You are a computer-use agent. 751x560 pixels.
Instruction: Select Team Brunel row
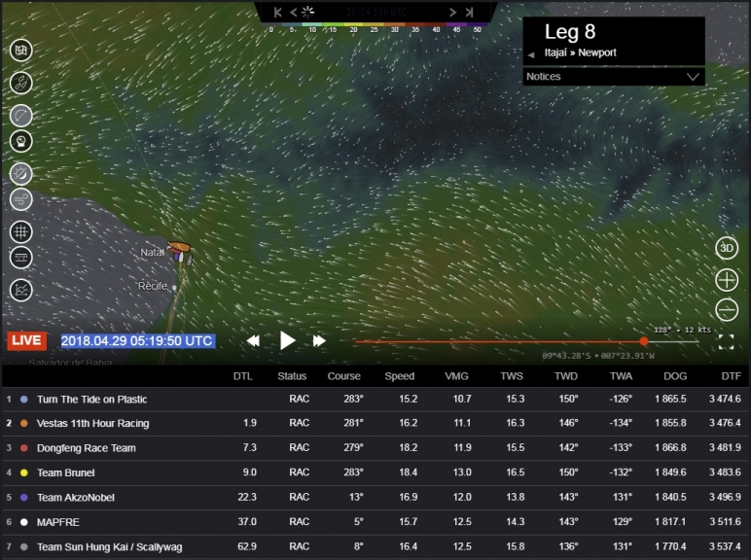pos(375,472)
